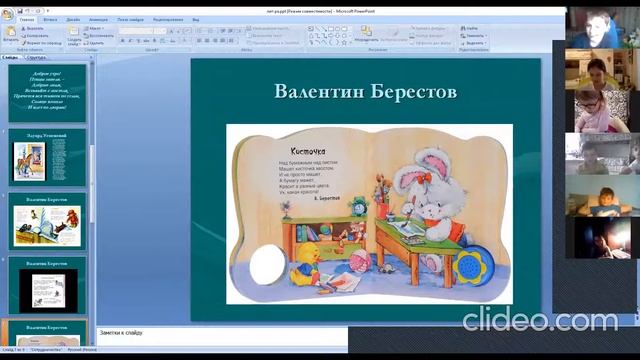Open the Главная ribbon tab
The image size is (640, 360).
coord(27,20)
